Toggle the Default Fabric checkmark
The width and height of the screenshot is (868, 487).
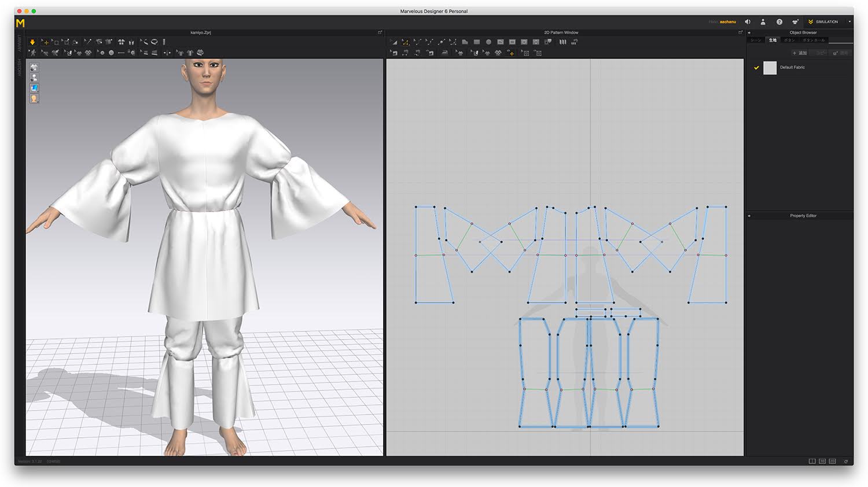click(756, 68)
